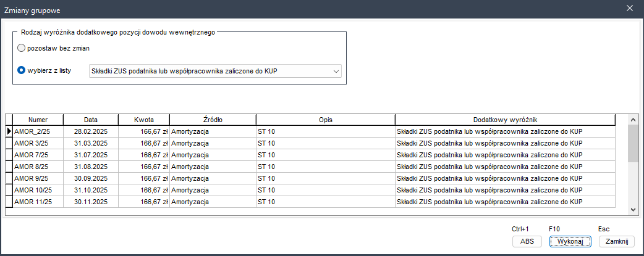Select the AMOR 11/25 row entry
The width and height of the screenshot is (644, 256).
[x=38, y=202]
